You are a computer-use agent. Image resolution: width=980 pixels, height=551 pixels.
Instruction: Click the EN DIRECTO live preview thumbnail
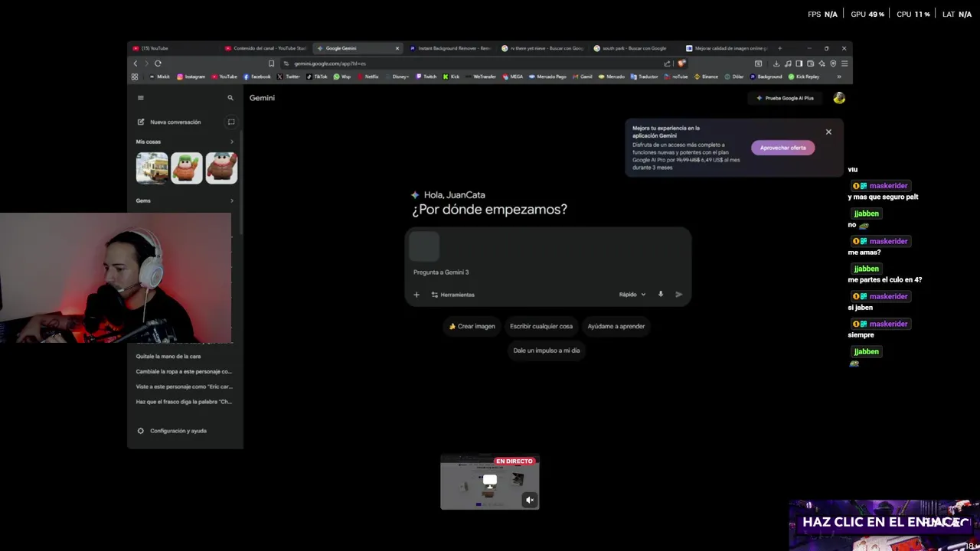coord(490,482)
